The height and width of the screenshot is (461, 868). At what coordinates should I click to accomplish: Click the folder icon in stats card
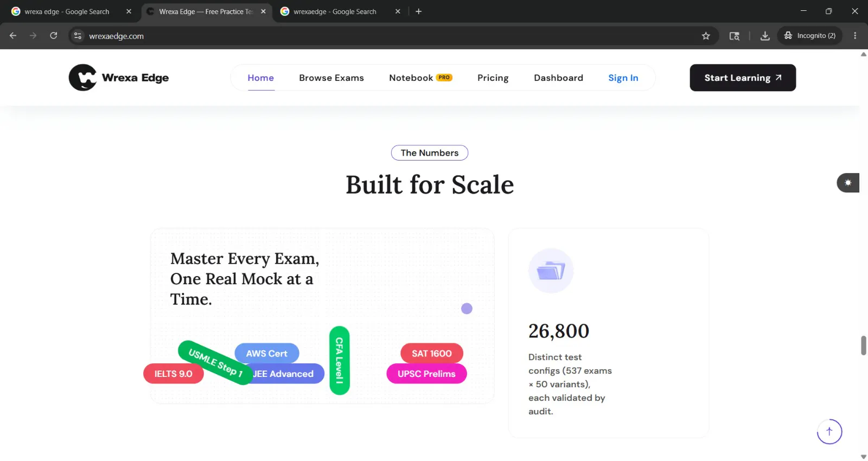(551, 271)
